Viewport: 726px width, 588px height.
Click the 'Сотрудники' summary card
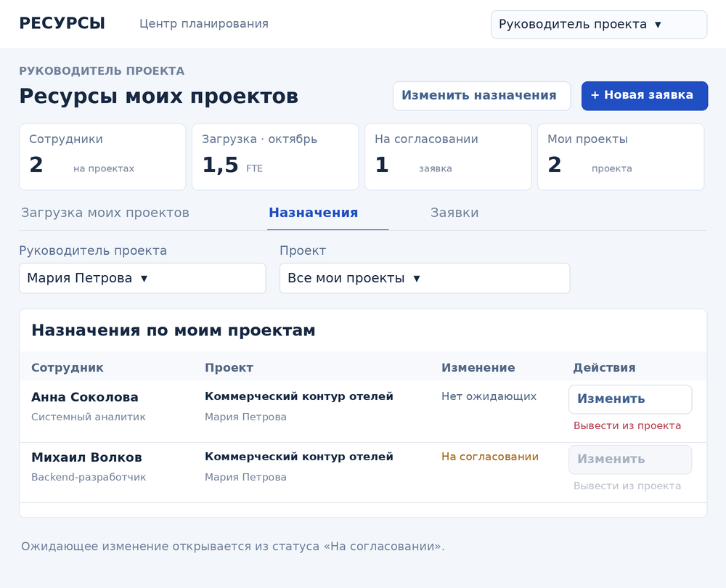102,157
